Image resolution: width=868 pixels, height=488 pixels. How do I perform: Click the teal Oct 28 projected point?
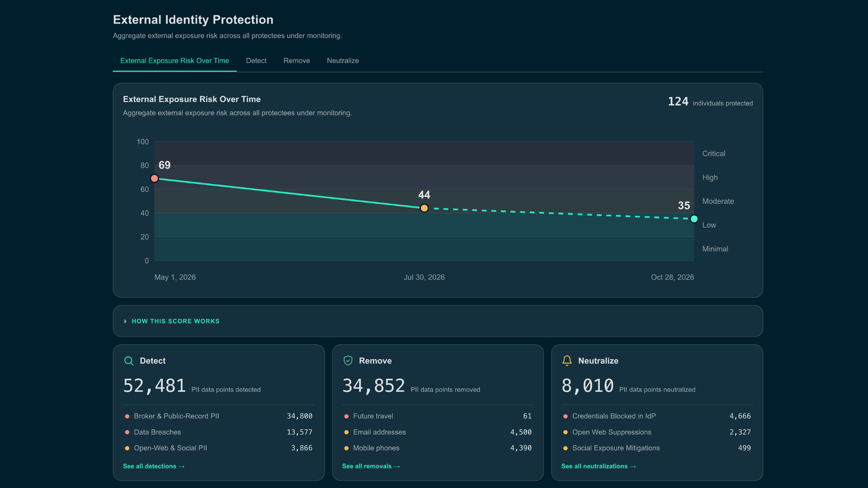point(694,219)
